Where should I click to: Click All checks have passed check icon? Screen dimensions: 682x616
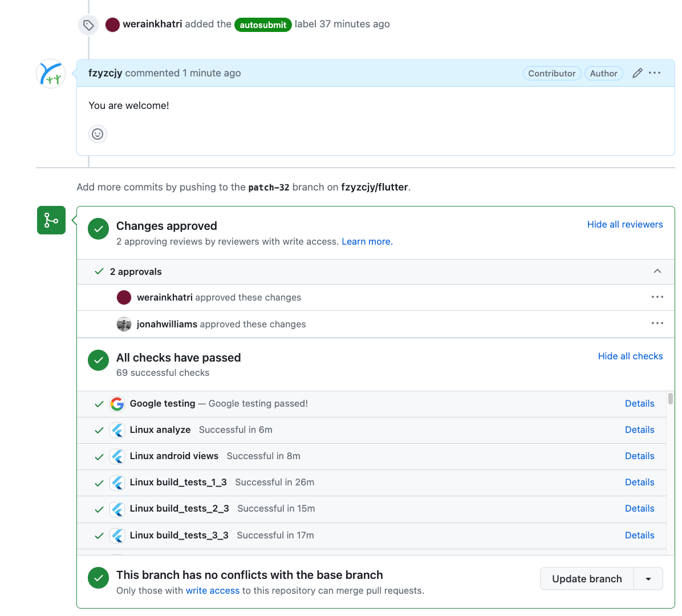[98, 360]
